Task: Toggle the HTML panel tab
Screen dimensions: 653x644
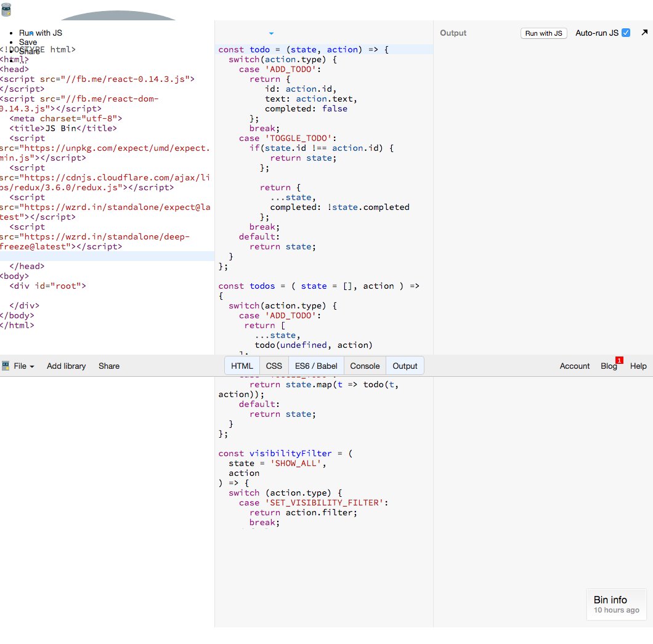Action: (242, 366)
